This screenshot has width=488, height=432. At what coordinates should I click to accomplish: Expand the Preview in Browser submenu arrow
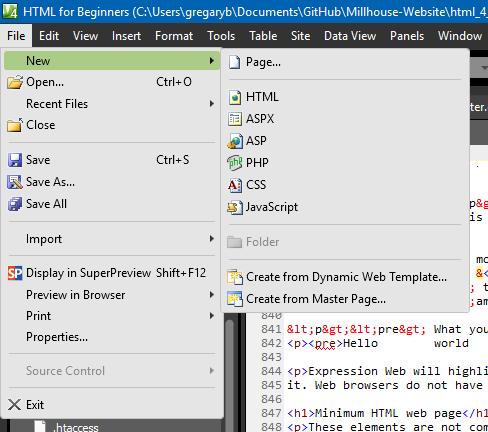212,295
